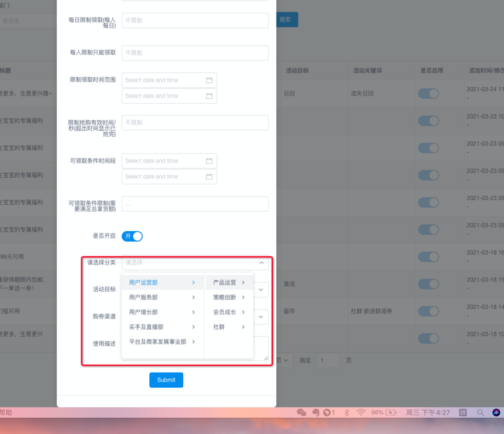This screenshot has width=504, height=434.
Task: Click the 跳至 page number input
Action: (x=328, y=360)
